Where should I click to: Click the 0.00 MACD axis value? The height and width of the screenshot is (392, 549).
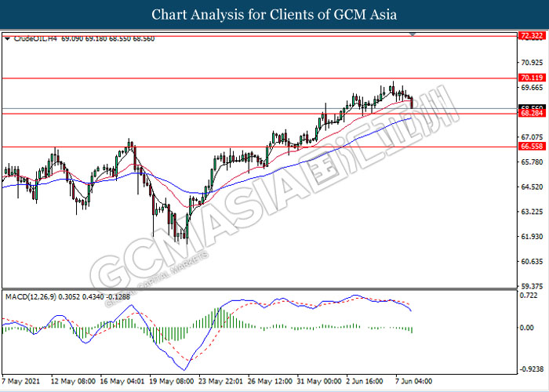tap(527, 328)
